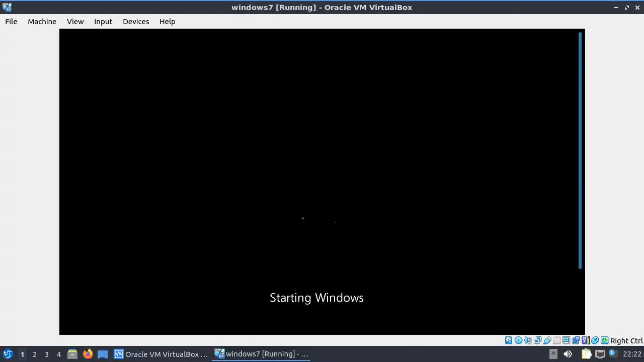
Task: Click the USB devices indicator icon
Action: pyautogui.click(x=547, y=340)
